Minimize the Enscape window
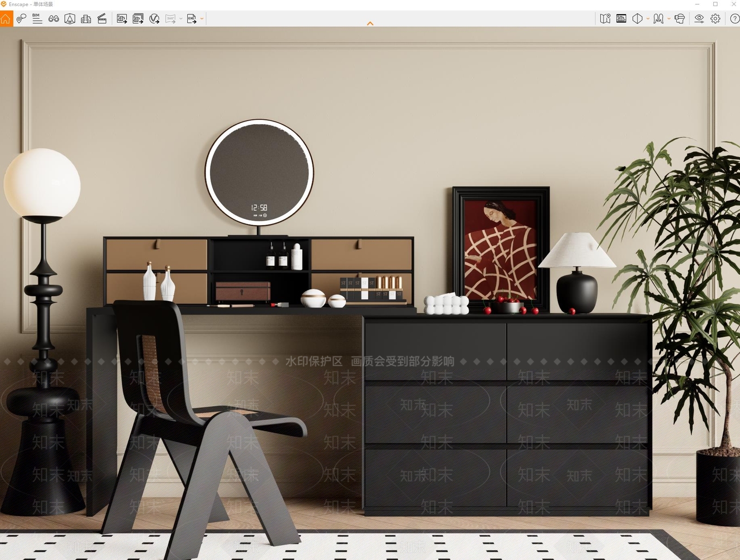Screen dimensions: 740x560 coord(697,4)
